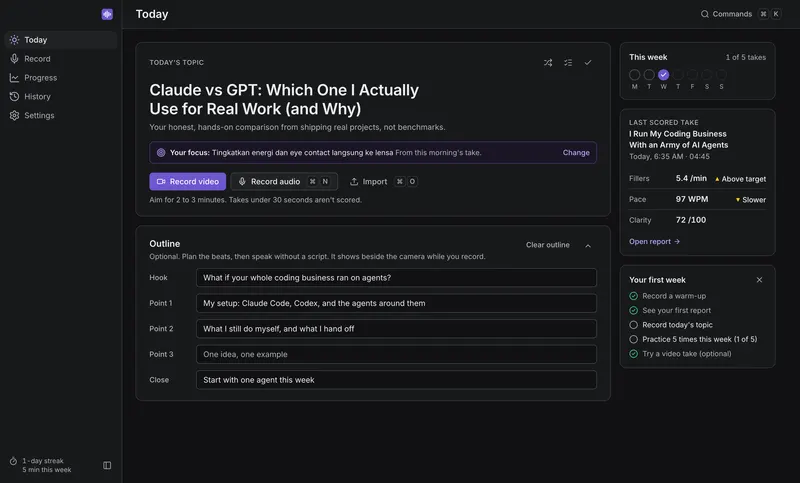Shuffle today's topic with the shuffle icon
The height and width of the screenshot is (483, 800).
(x=548, y=63)
